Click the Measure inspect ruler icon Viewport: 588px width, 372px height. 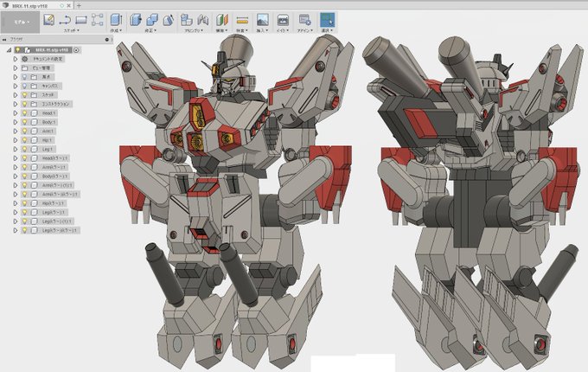(x=242, y=20)
